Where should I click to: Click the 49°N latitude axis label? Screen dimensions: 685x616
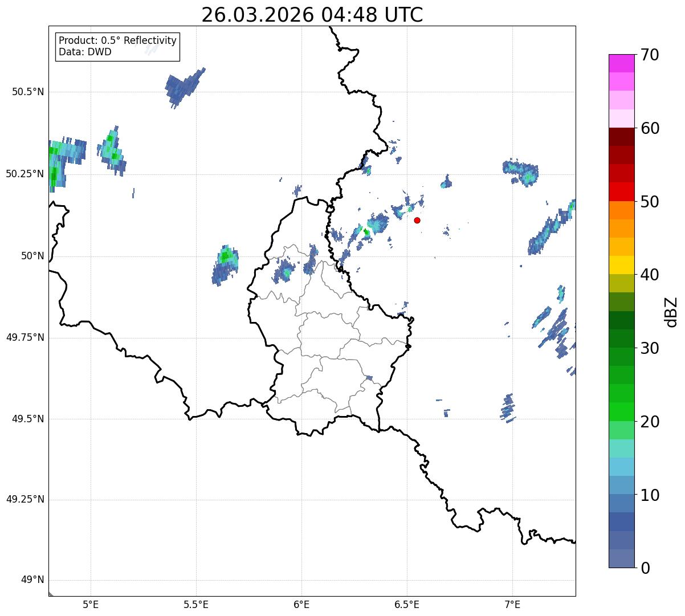coord(32,580)
